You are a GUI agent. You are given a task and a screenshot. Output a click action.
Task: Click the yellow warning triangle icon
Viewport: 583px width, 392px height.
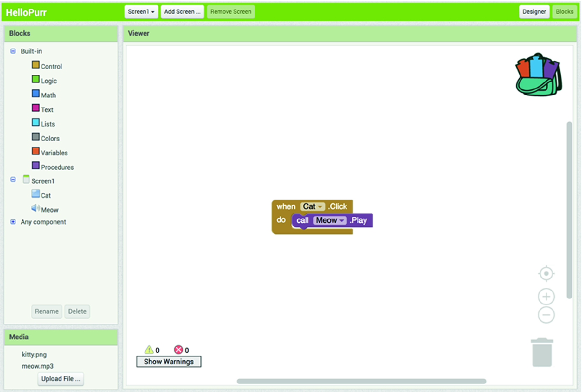[x=149, y=350]
